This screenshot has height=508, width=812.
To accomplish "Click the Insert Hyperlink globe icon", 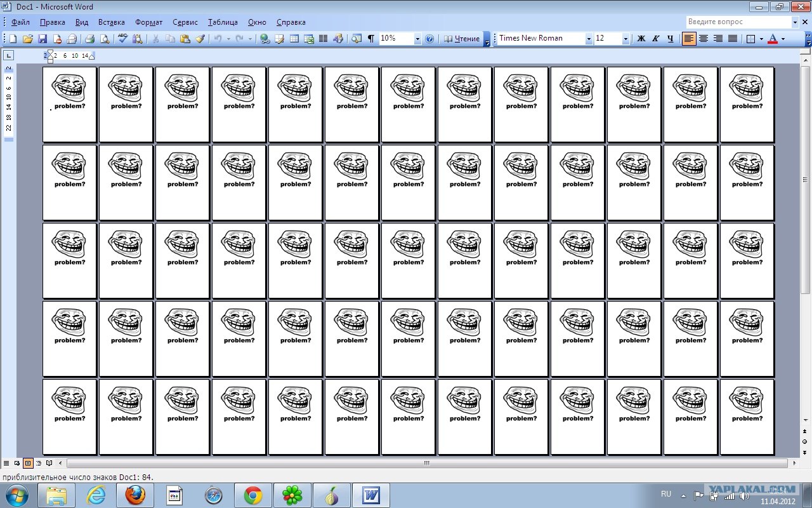I will [265, 39].
